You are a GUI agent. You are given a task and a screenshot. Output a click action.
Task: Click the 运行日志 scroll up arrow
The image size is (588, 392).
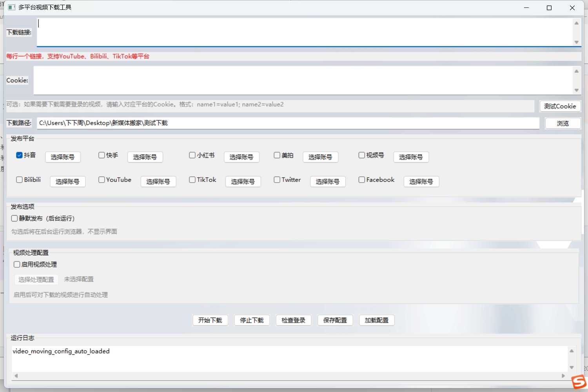[x=572, y=351]
